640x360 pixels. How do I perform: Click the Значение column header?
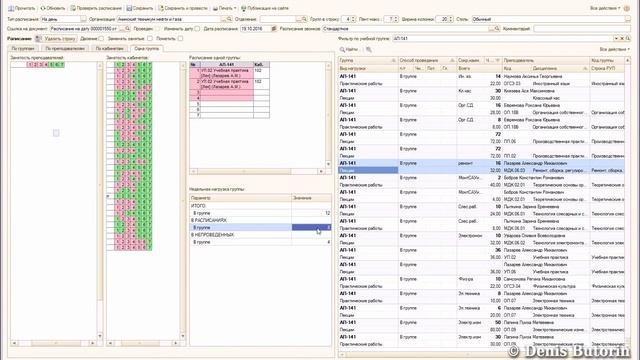coord(311,198)
